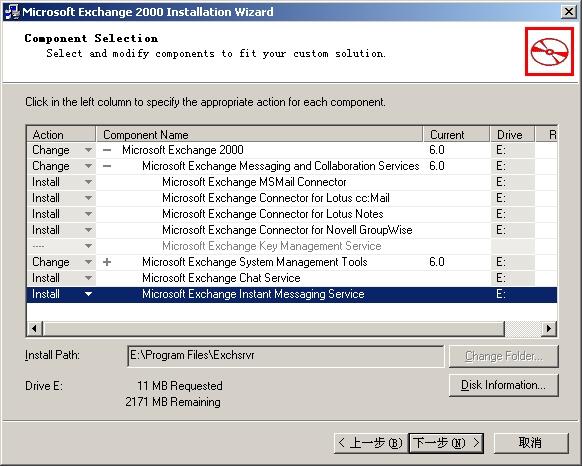
Task: Click the wizard title bar icon
Action: tap(11, 12)
